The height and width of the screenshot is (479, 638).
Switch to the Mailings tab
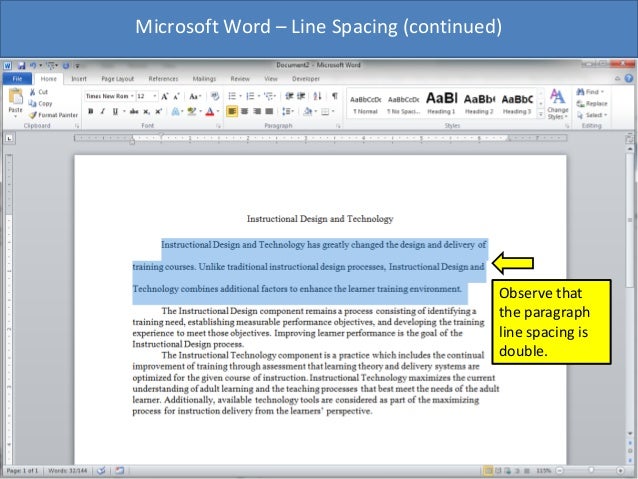(204, 79)
